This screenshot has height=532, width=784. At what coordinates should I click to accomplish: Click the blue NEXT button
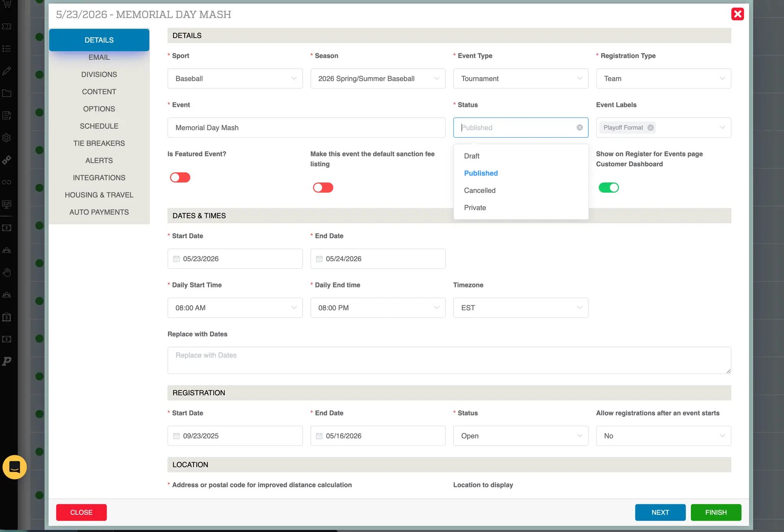(660, 512)
